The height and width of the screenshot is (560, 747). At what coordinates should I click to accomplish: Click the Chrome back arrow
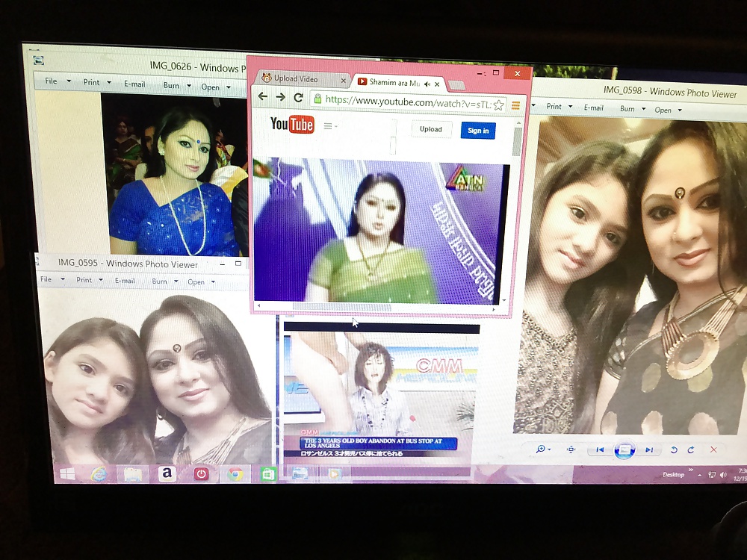(262, 97)
